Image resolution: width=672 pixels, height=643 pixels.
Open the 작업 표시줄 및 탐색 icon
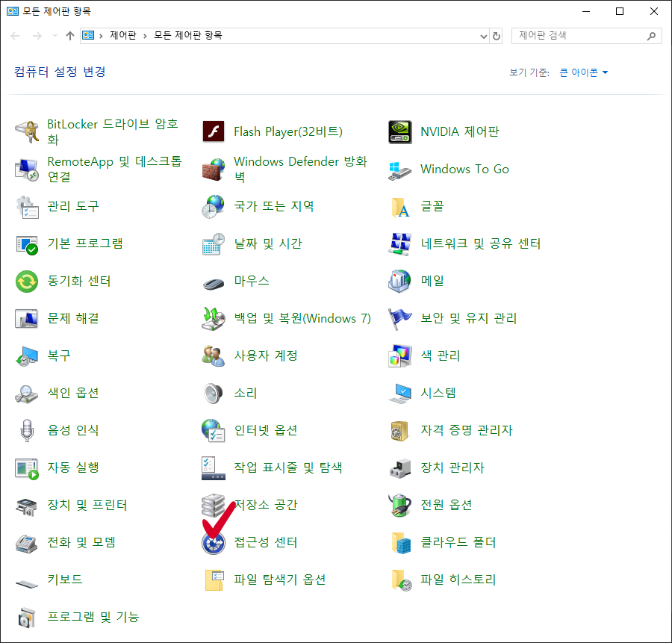(213, 468)
